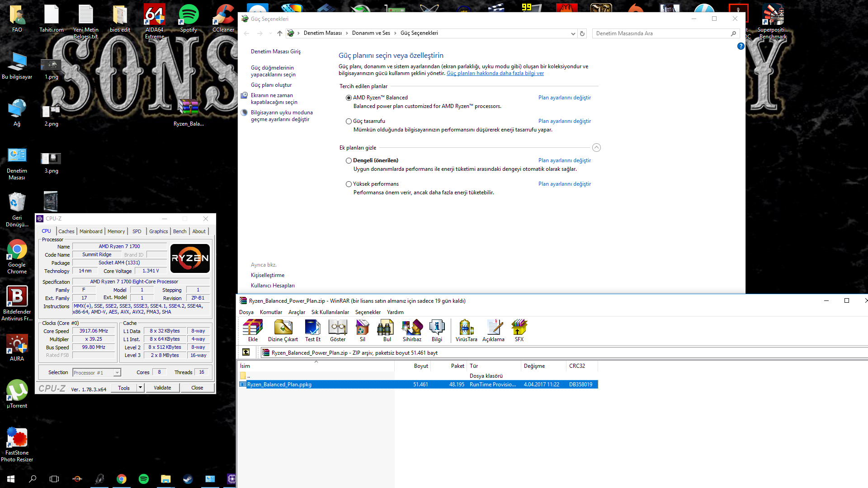Click the WinRAR Dizine Çıkart (Extract) icon
This screenshot has width=868, height=488.
283,330
